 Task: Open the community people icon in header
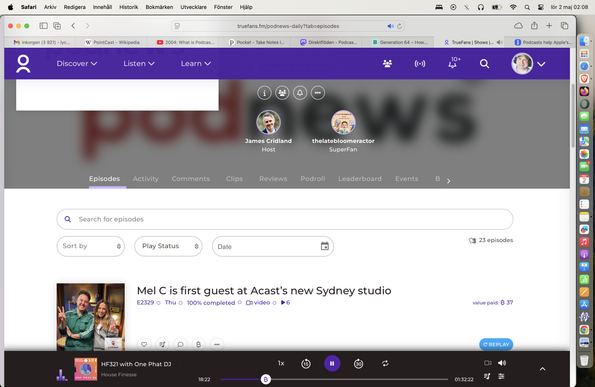(387, 63)
